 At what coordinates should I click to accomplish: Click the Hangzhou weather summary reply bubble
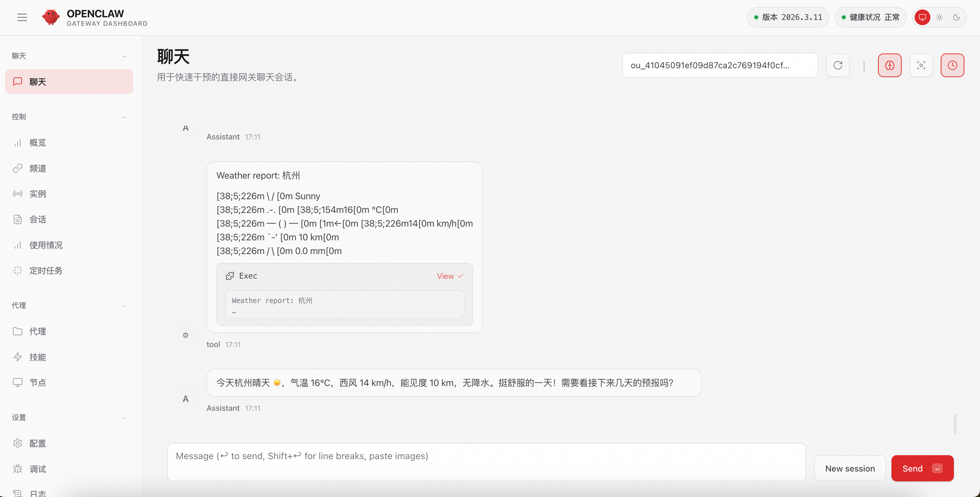coord(454,382)
